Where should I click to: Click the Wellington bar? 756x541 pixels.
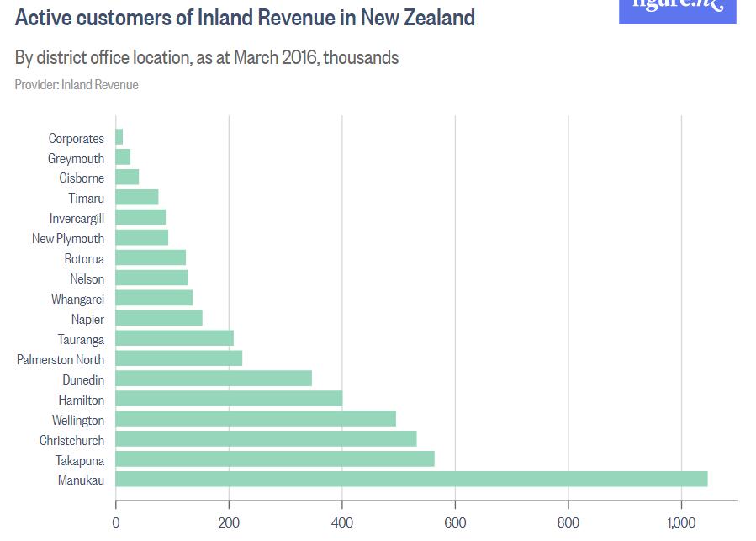[x=256, y=418]
